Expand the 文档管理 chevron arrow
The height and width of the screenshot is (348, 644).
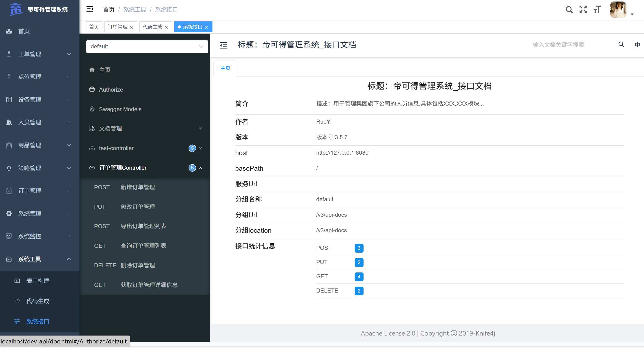(x=200, y=128)
